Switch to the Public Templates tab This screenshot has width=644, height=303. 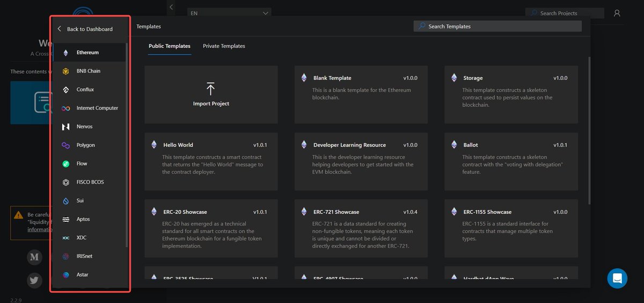tap(170, 46)
